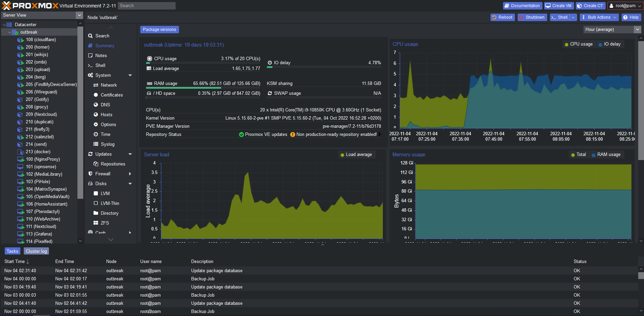Click the Directory folder icon

coord(96,213)
